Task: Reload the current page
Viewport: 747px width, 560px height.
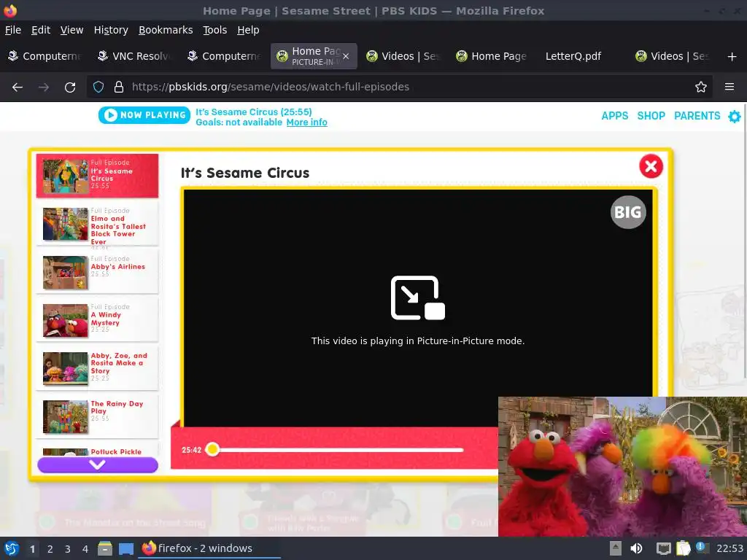Action: (70, 87)
